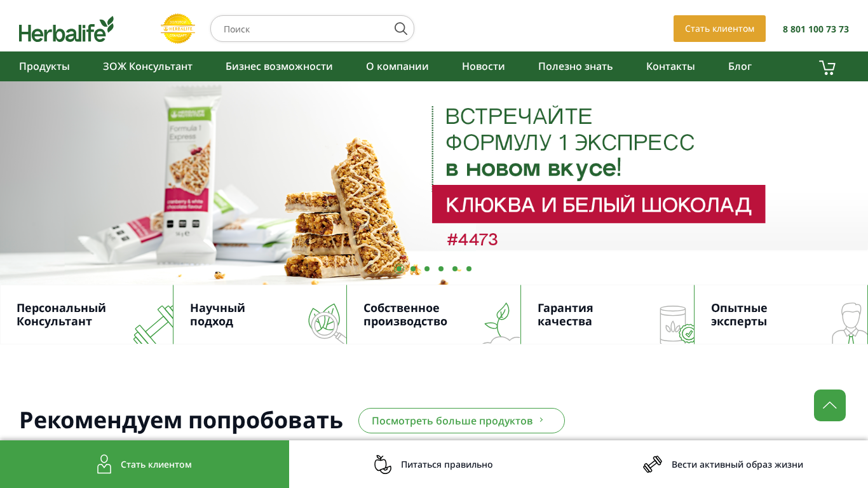Click into the Поиск search field

pos(305,29)
